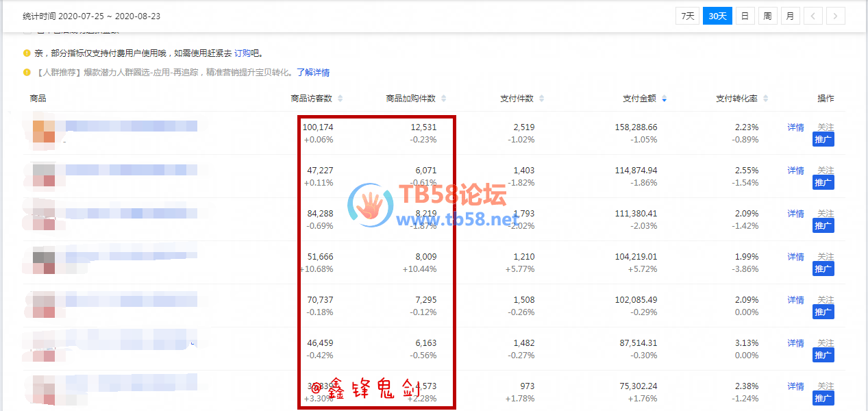Click the yellow notice icon beside 【人群推荐】
The image size is (868, 411).
pyautogui.click(x=27, y=72)
